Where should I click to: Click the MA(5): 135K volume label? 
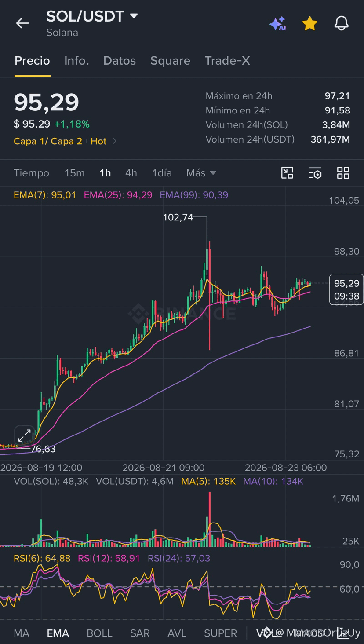[x=208, y=481]
